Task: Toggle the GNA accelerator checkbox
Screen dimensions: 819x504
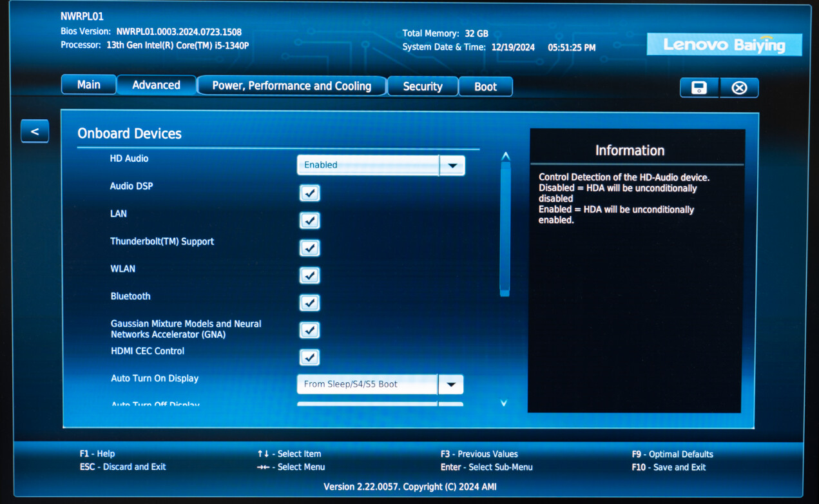Action: pos(310,330)
